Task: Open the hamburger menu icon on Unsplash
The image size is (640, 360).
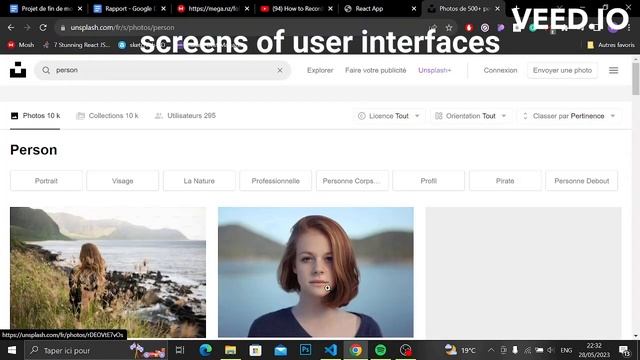Action: (613, 70)
